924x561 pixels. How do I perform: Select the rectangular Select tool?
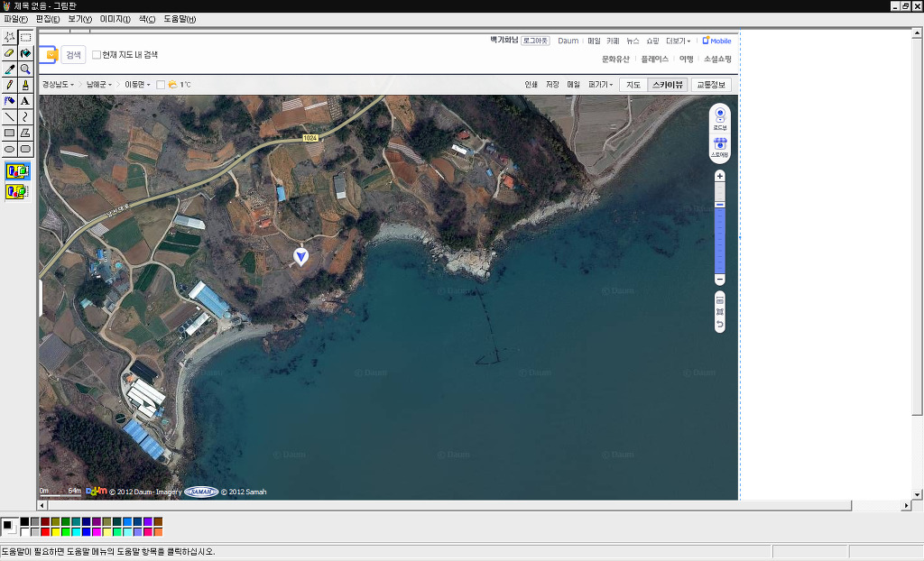(25, 37)
